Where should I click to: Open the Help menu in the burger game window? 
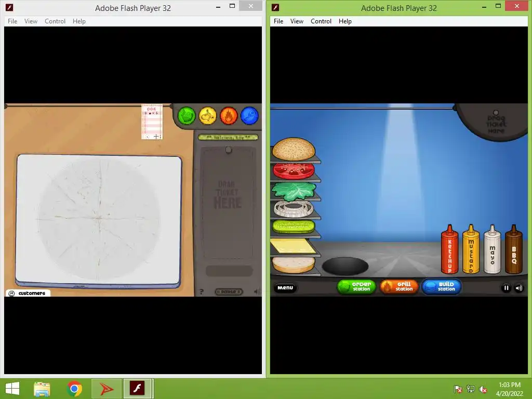click(345, 21)
